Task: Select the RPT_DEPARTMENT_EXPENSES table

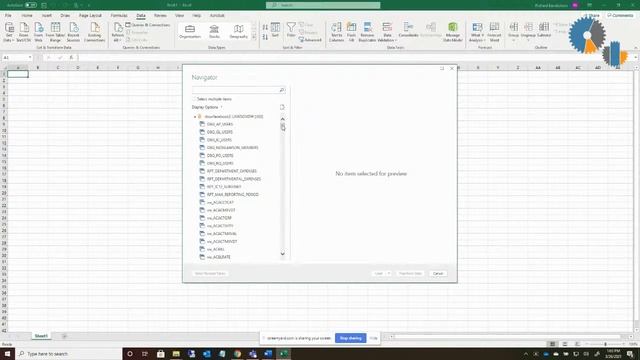Action: tap(231, 171)
